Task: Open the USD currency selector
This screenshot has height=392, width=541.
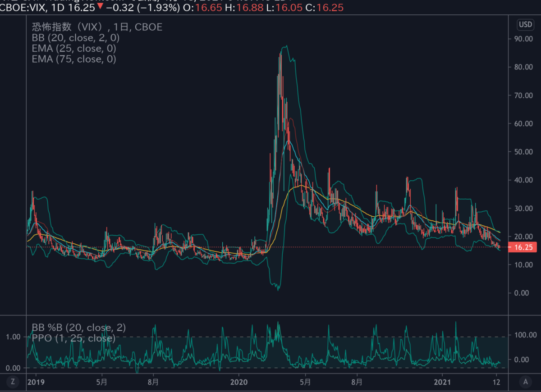Action: pyautogui.click(x=525, y=24)
